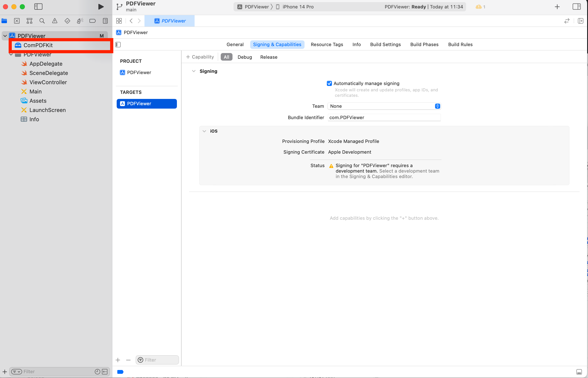Open the Report navigator icon

(105, 21)
